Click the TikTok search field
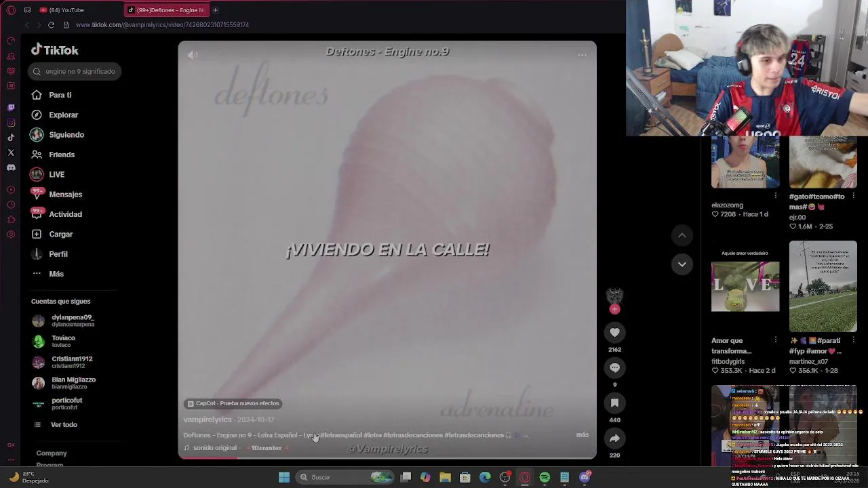868x488 pixels. (75, 71)
